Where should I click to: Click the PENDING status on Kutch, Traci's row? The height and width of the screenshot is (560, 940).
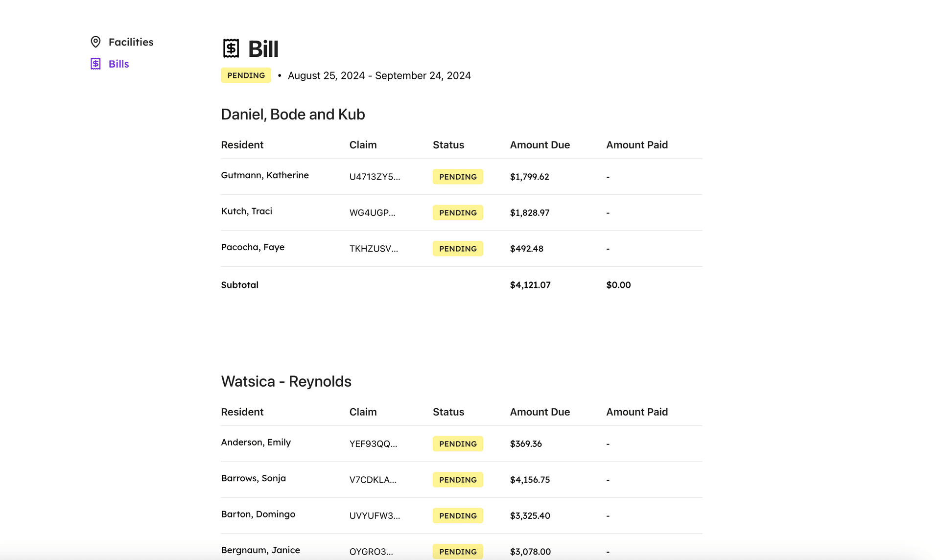(457, 212)
